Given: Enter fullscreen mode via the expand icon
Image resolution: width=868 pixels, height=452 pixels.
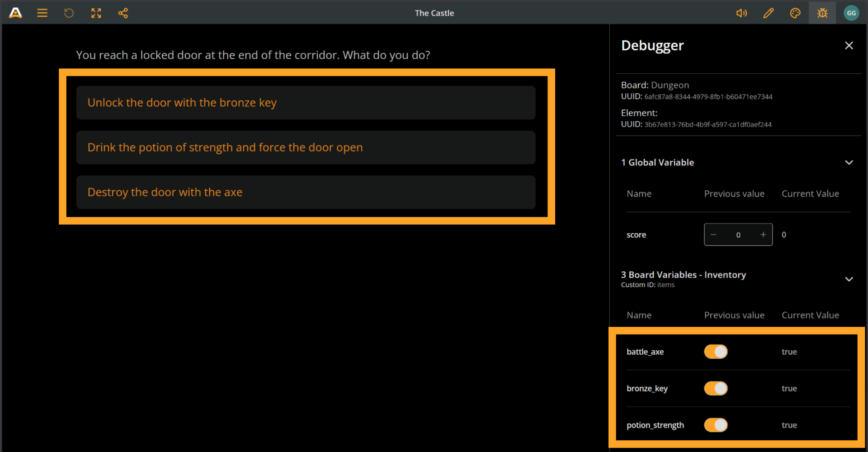Looking at the screenshot, I should [x=96, y=13].
